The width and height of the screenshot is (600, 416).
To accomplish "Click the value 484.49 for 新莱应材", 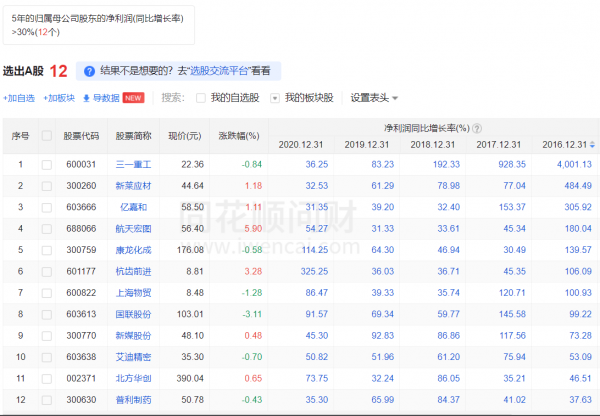I will [x=578, y=186].
